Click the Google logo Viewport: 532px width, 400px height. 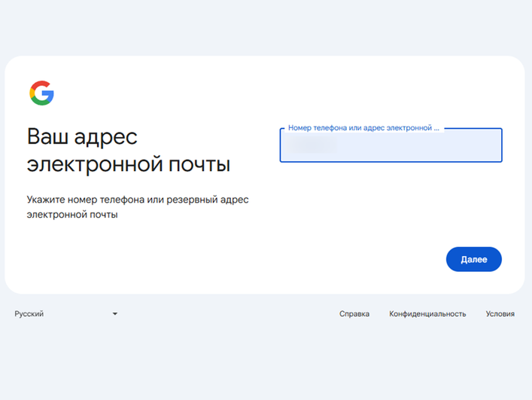(41, 93)
